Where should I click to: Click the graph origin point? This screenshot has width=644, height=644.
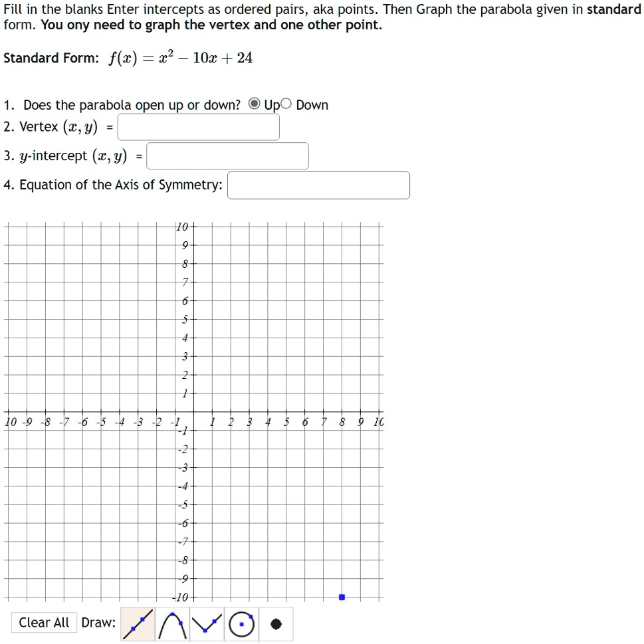tap(193, 412)
